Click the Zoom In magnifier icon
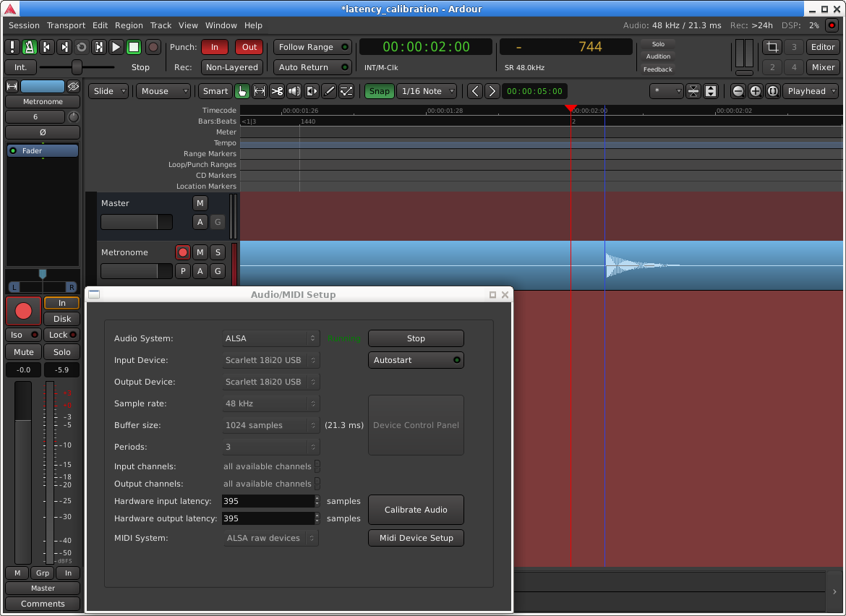Viewport: 846px width, 616px height. 756,91
